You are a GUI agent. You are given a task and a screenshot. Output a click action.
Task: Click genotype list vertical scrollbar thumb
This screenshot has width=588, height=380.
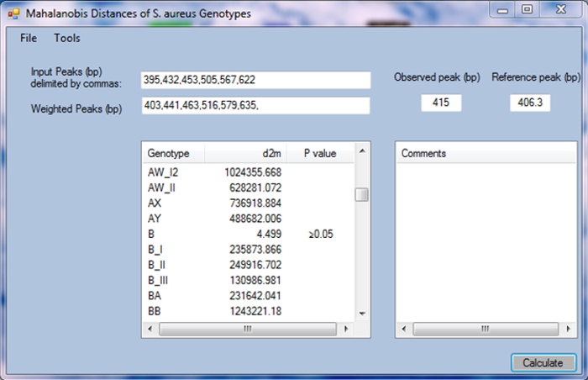click(x=361, y=195)
